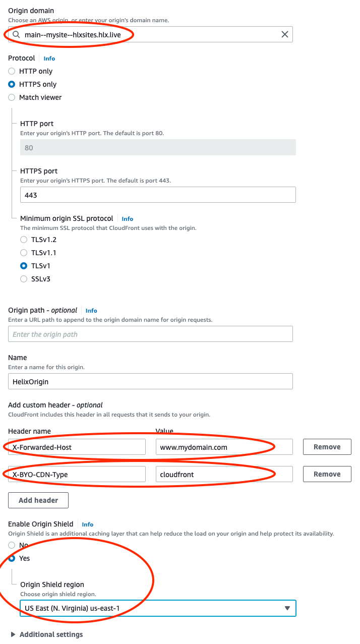Disable Origin Shield by selecting No
Screen dimensions: 360x644
[12, 545]
